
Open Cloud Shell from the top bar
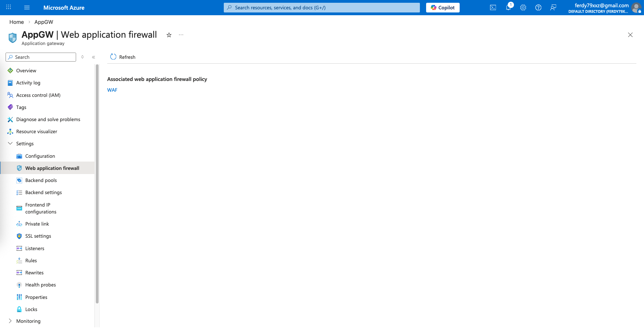(x=493, y=8)
